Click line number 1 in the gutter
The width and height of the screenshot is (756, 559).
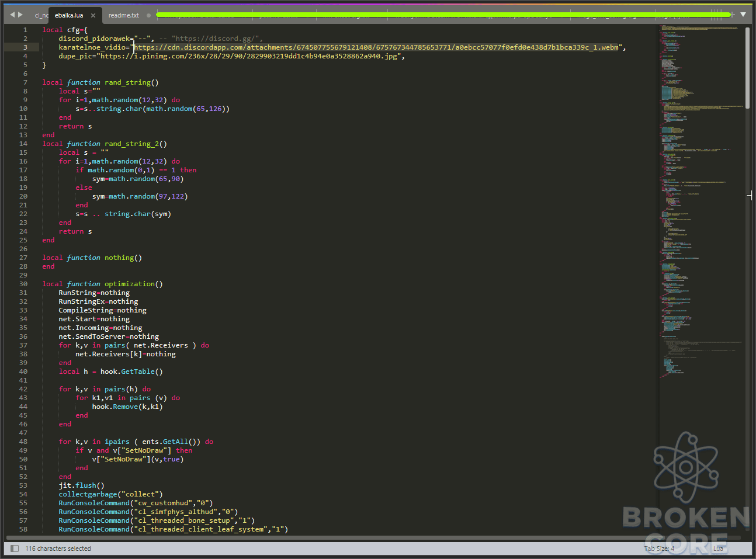(x=25, y=30)
